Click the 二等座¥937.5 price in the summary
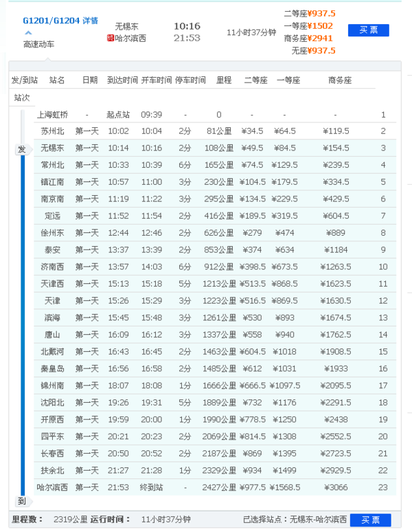 click(x=310, y=14)
